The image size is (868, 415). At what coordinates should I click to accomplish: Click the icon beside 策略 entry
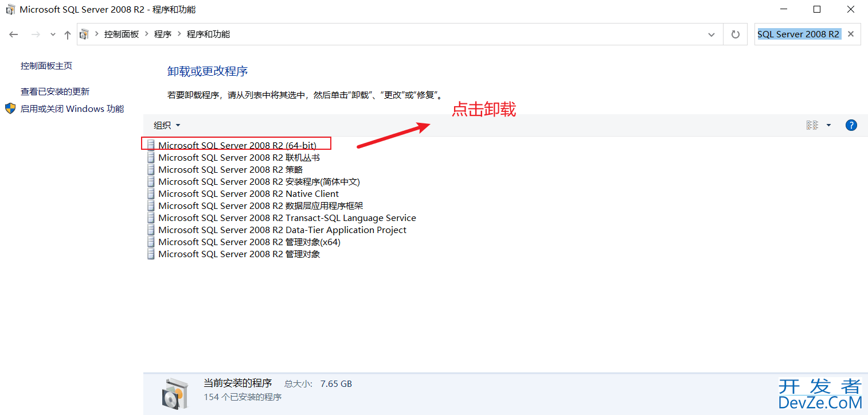(151, 169)
